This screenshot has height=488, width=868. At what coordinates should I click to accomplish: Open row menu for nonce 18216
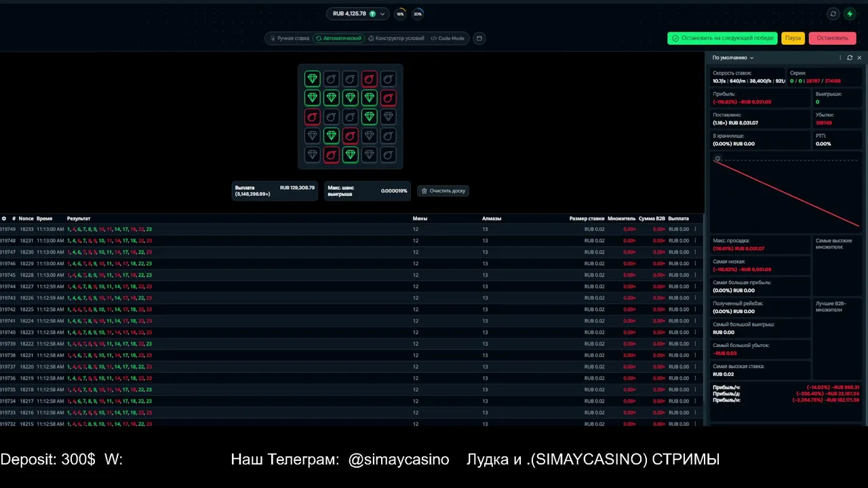click(x=695, y=412)
